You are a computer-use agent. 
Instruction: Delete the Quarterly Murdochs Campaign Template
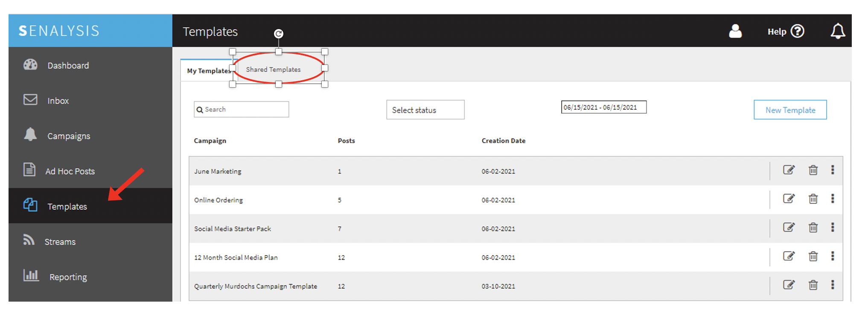click(x=813, y=285)
